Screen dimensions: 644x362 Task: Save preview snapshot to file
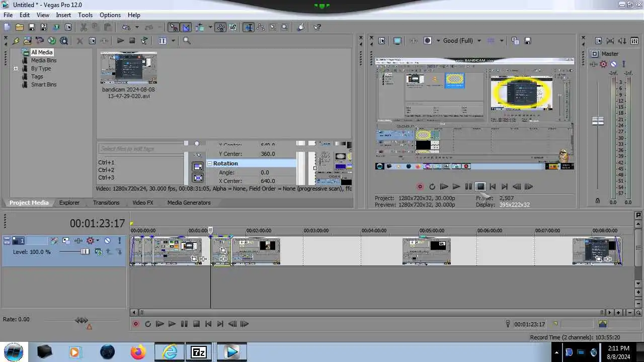(527, 41)
